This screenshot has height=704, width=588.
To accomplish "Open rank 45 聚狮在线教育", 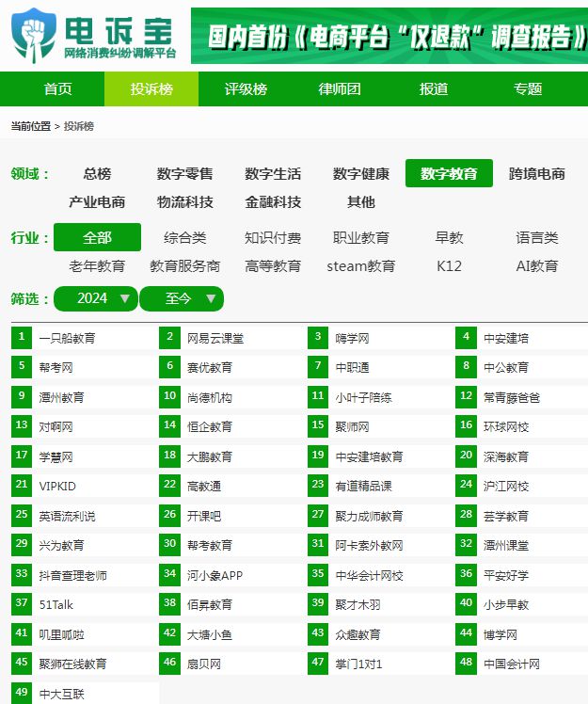I will tap(72, 664).
